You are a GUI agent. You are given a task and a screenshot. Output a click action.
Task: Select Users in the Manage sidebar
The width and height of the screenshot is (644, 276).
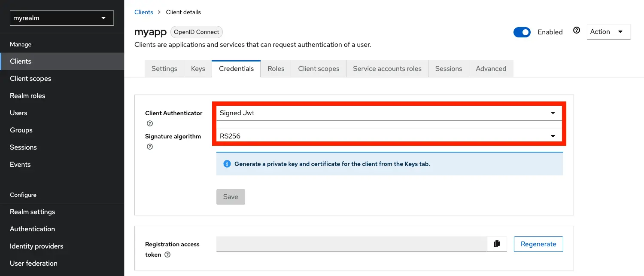(18, 113)
